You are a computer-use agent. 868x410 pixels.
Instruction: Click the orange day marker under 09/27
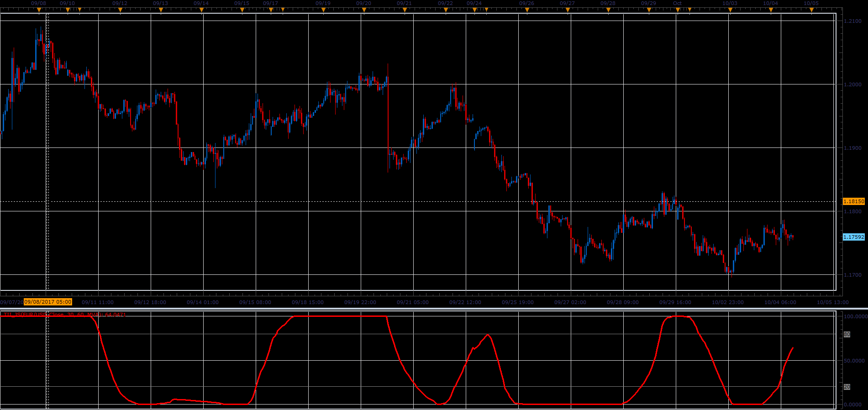(x=568, y=10)
